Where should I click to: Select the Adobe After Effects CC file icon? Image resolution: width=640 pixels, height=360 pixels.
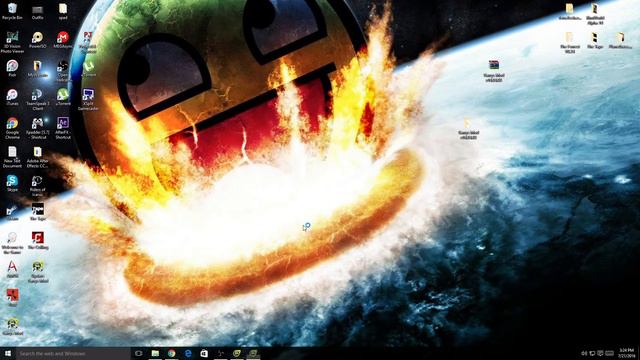[x=37, y=157]
